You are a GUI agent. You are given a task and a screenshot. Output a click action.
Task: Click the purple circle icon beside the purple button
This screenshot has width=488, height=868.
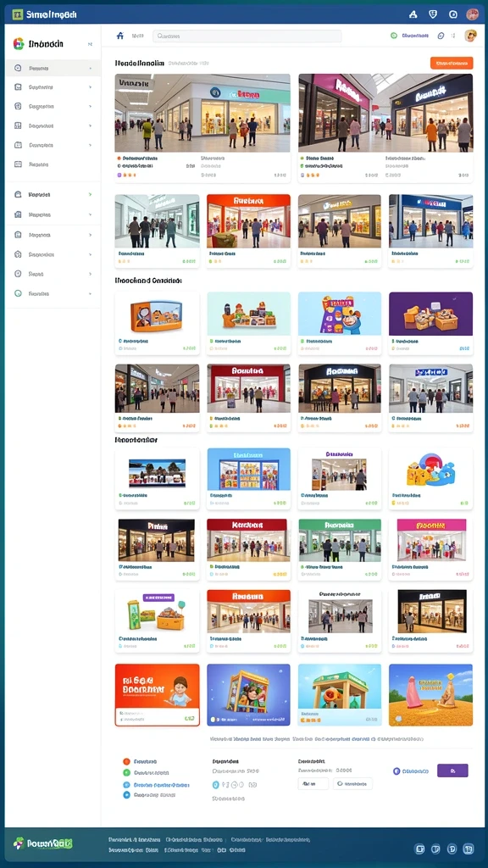click(396, 771)
